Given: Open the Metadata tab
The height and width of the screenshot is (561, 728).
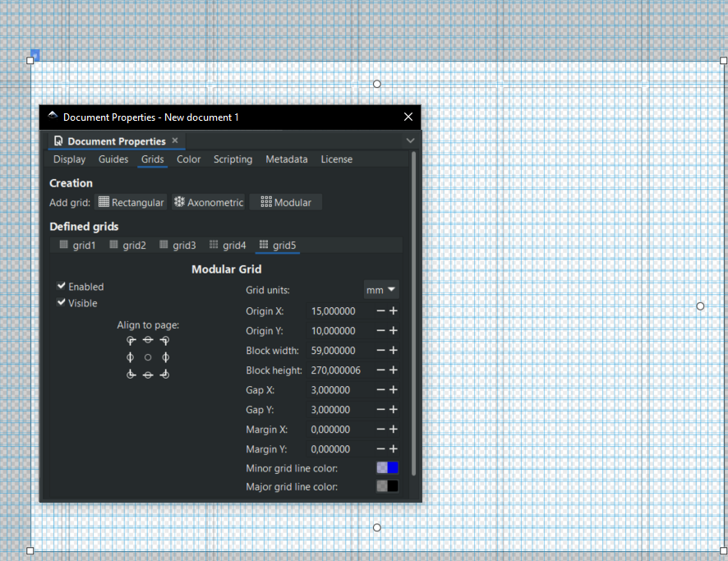Looking at the screenshot, I should [287, 159].
